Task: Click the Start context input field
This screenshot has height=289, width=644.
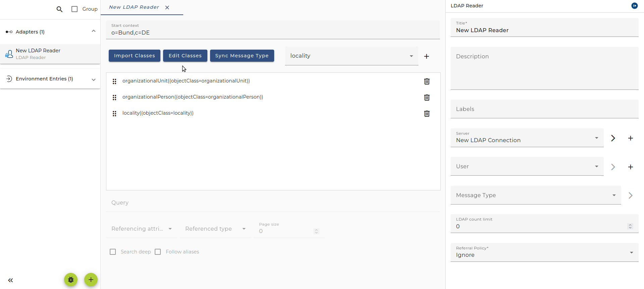Action: pyautogui.click(x=273, y=30)
